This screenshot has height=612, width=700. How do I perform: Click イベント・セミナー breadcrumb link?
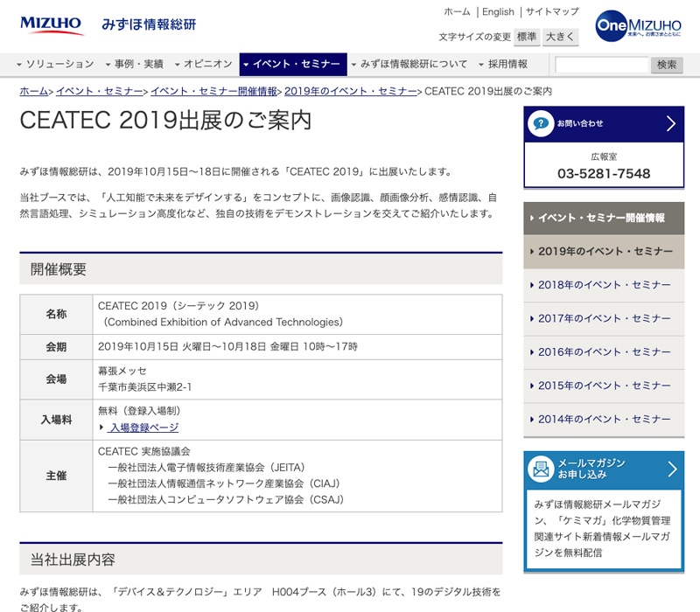(100, 91)
